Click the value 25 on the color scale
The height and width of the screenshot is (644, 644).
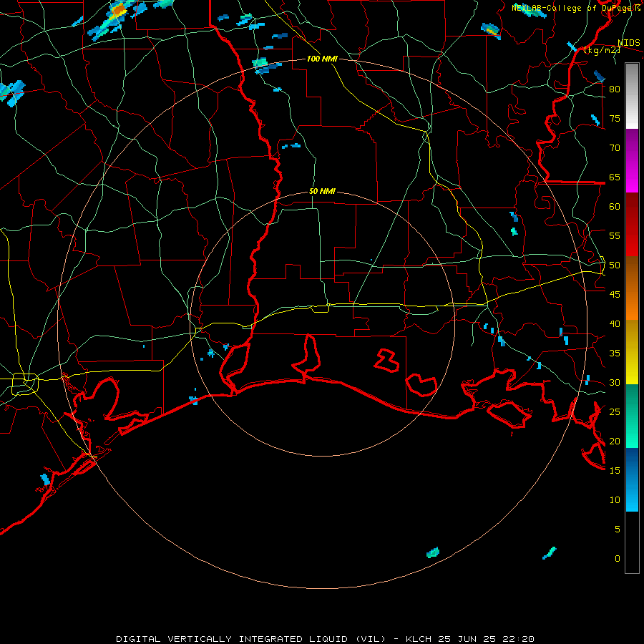[615, 412]
